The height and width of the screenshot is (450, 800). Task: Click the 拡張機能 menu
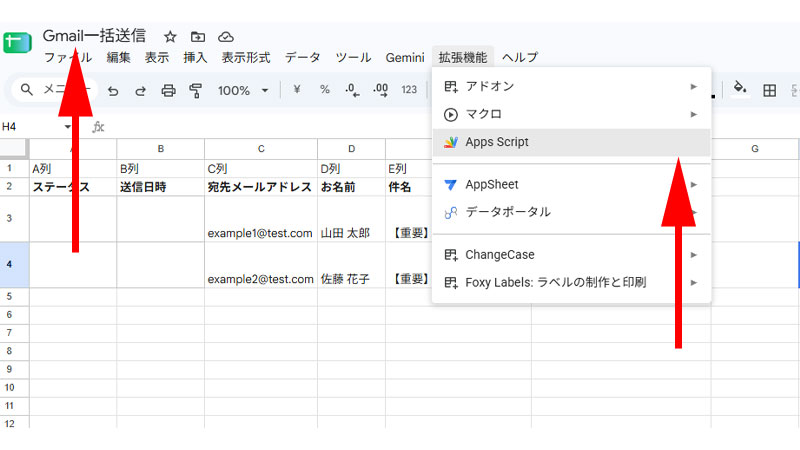pyautogui.click(x=463, y=57)
